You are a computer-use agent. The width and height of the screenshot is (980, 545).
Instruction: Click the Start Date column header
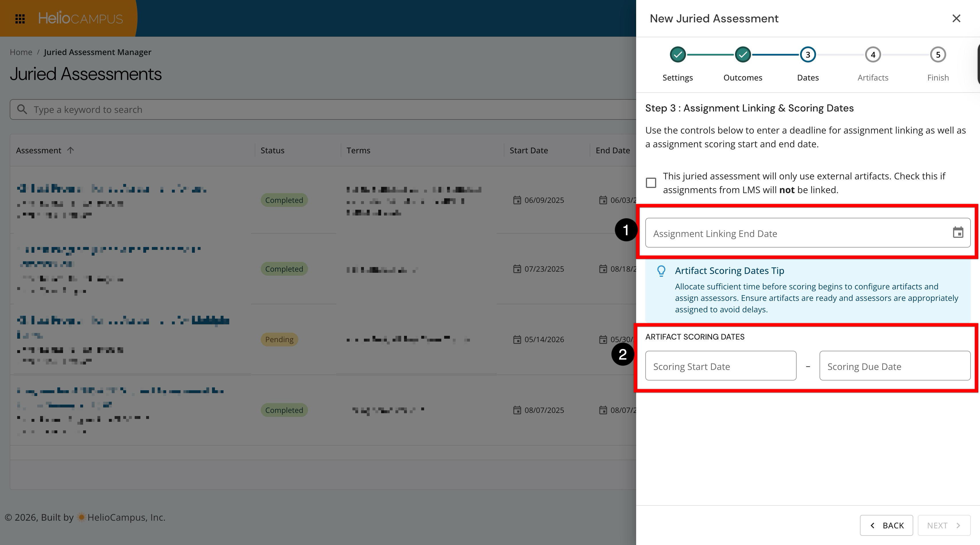tap(529, 150)
